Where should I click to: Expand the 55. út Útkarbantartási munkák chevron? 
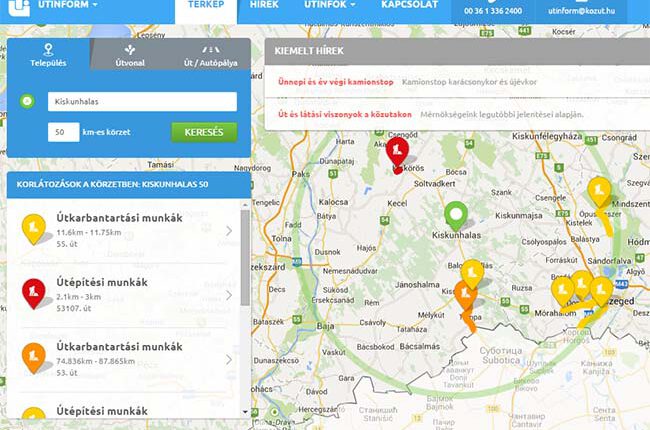[x=229, y=231]
